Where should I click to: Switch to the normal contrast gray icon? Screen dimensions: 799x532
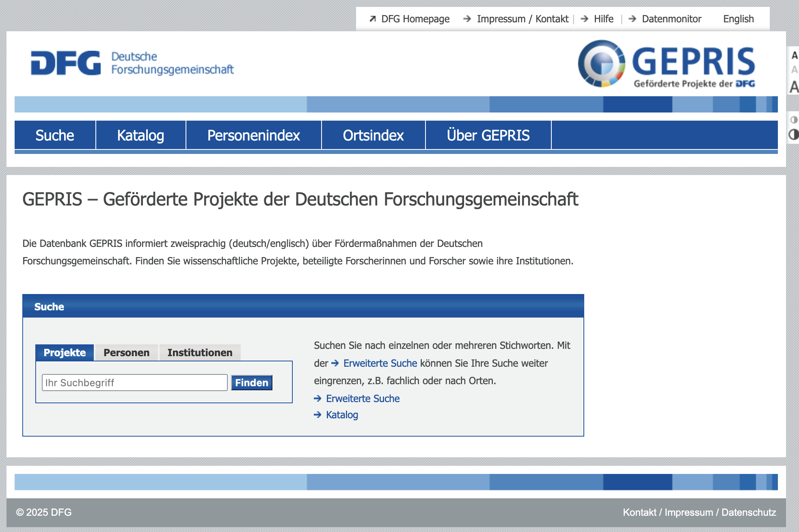[794, 120]
